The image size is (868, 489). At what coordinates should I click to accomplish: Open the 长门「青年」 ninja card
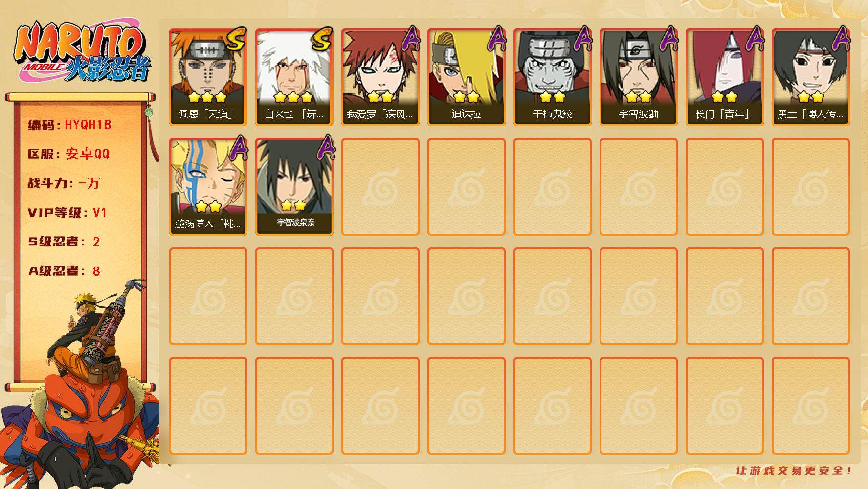coord(724,77)
